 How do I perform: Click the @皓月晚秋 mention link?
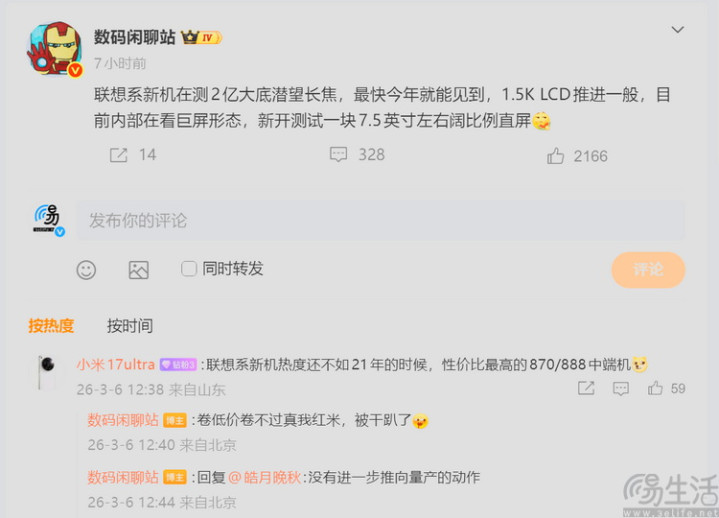(265, 478)
